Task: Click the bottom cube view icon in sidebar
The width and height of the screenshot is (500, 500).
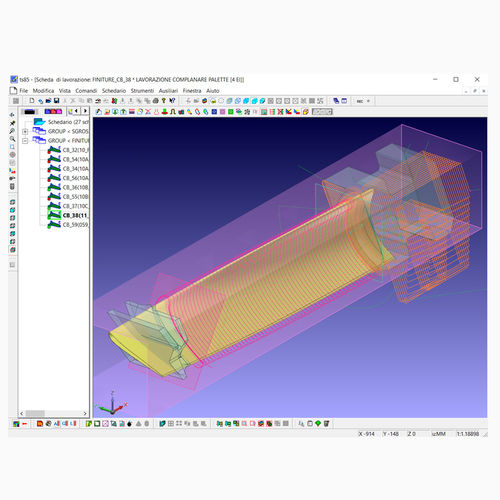Action: coord(12,250)
